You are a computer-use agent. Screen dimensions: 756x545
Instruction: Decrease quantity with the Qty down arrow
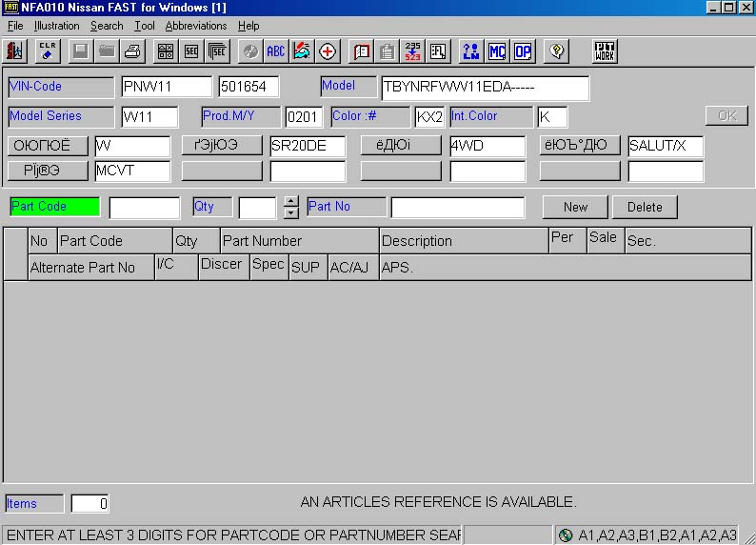point(291,212)
